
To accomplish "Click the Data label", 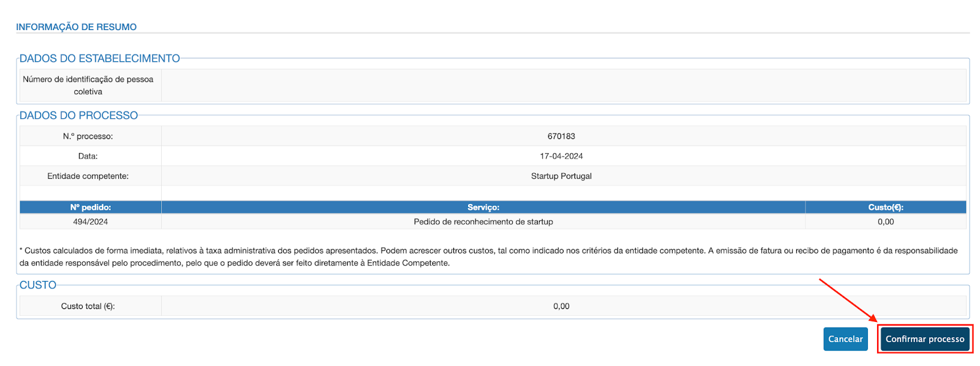I will tap(88, 156).
